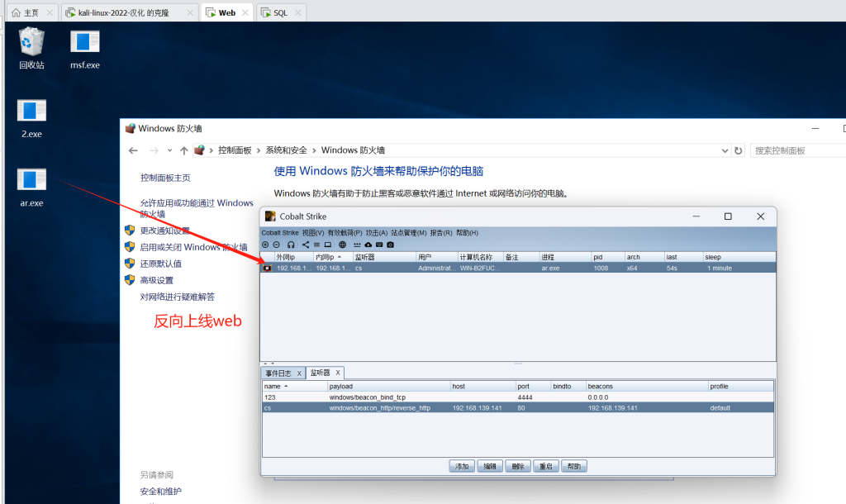Open downloads via the cloud download icon
The width and height of the screenshot is (846, 504).
tap(368, 245)
